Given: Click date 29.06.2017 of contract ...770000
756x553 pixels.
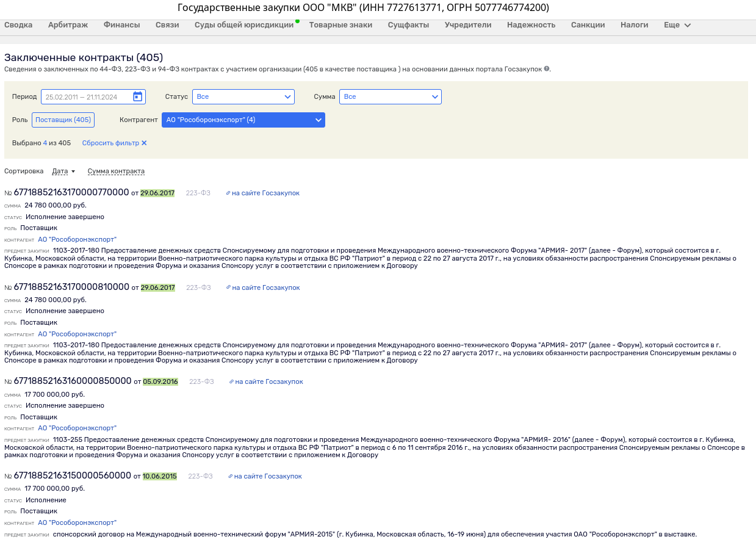Looking at the screenshot, I should [x=157, y=193].
